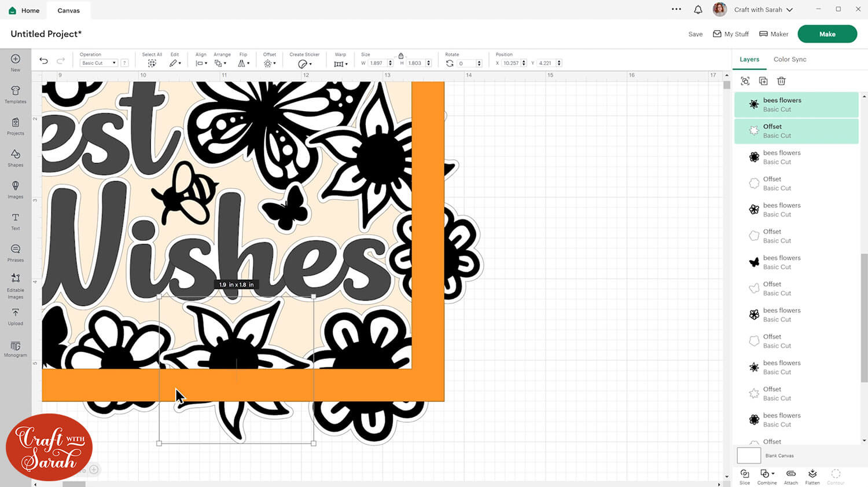Open the Operation Basic Cut dropdown
This screenshot has width=868, height=487.
98,63
